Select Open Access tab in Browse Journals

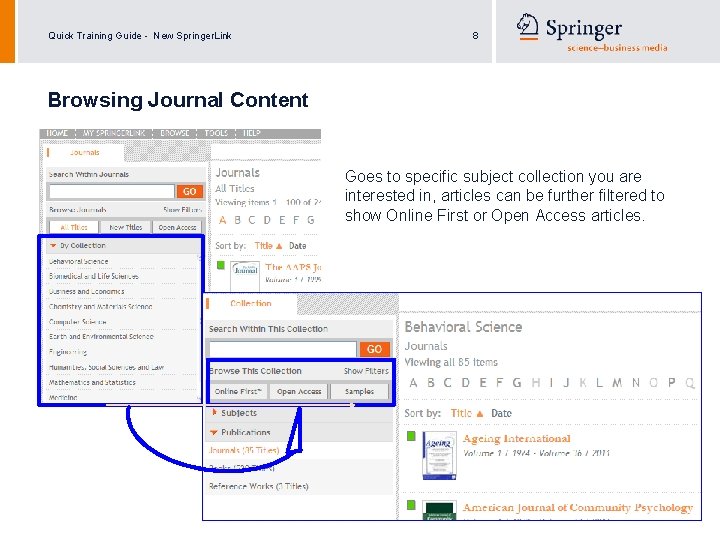point(177,227)
